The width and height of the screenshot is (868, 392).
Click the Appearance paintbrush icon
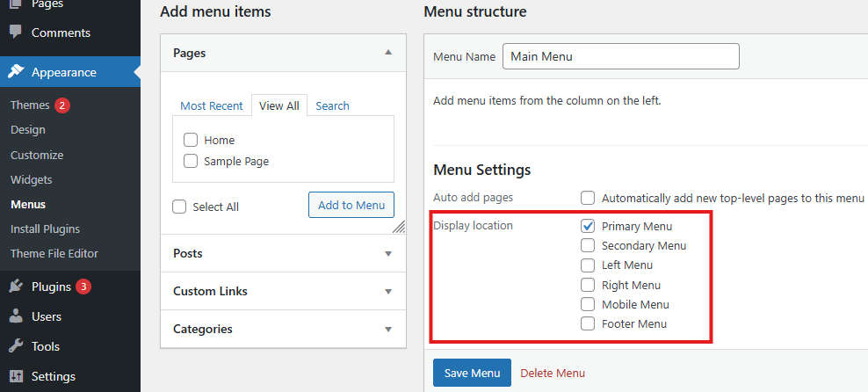[16, 72]
